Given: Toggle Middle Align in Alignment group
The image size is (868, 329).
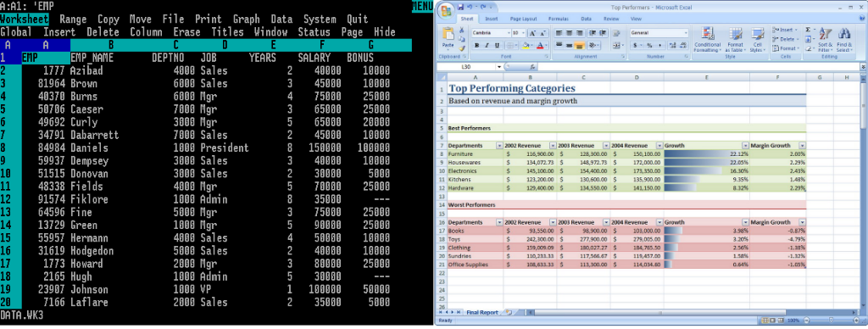Looking at the screenshot, I should coord(569,46).
